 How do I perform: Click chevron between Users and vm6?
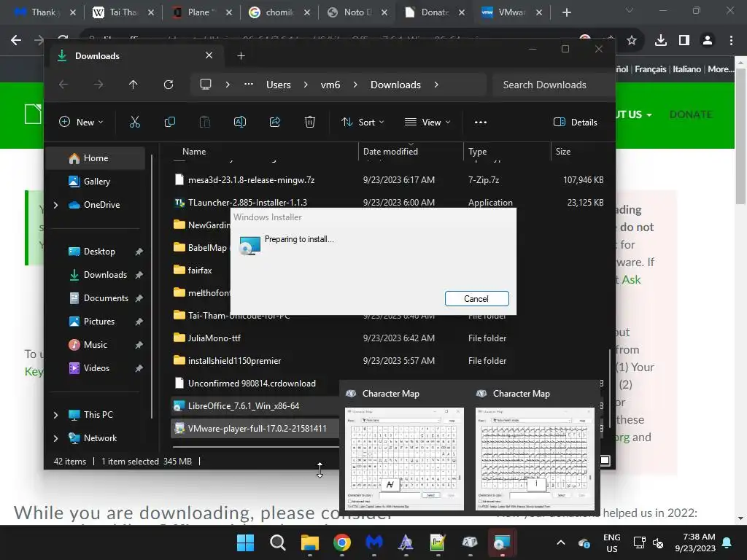(x=306, y=85)
